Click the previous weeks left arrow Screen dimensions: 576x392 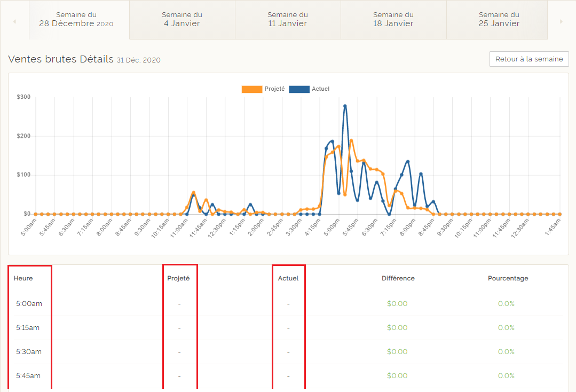(x=14, y=21)
